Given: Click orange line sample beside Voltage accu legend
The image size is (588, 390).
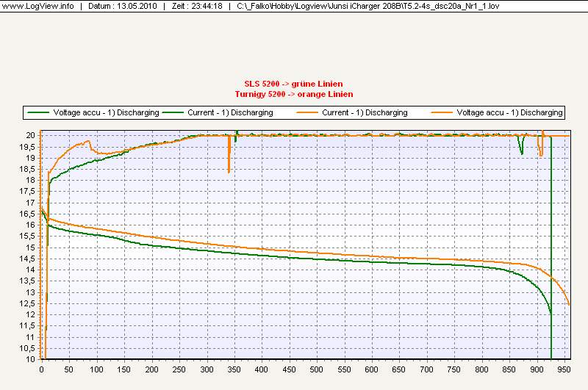Looking at the screenshot, I should click(x=442, y=112).
